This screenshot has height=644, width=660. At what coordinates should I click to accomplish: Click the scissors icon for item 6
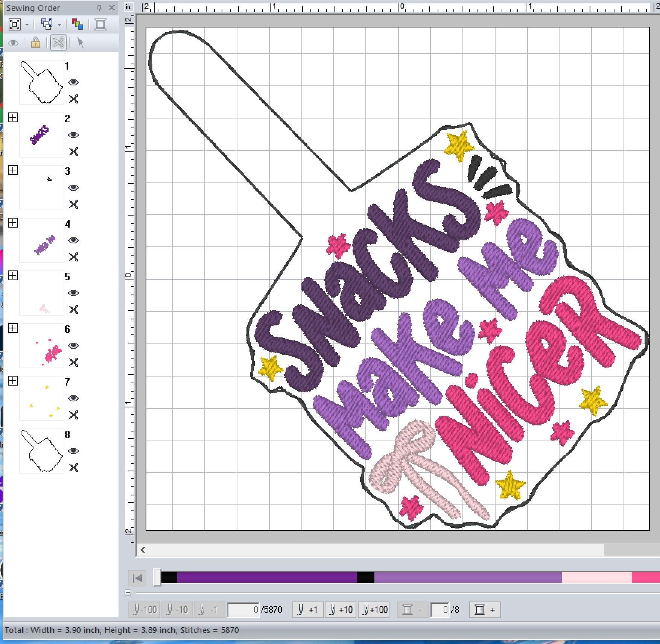click(73, 362)
